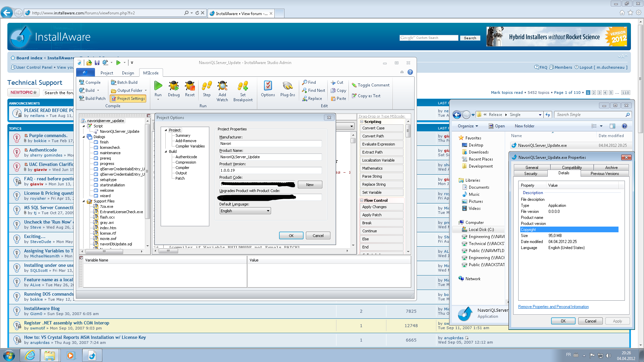
Task: Collapse the Dialogs tree node
Action: click(x=84, y=137)
